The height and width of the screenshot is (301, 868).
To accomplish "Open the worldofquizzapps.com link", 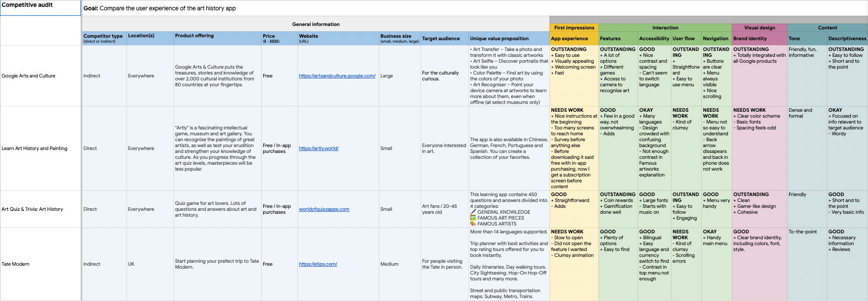I will click(324, 209).
